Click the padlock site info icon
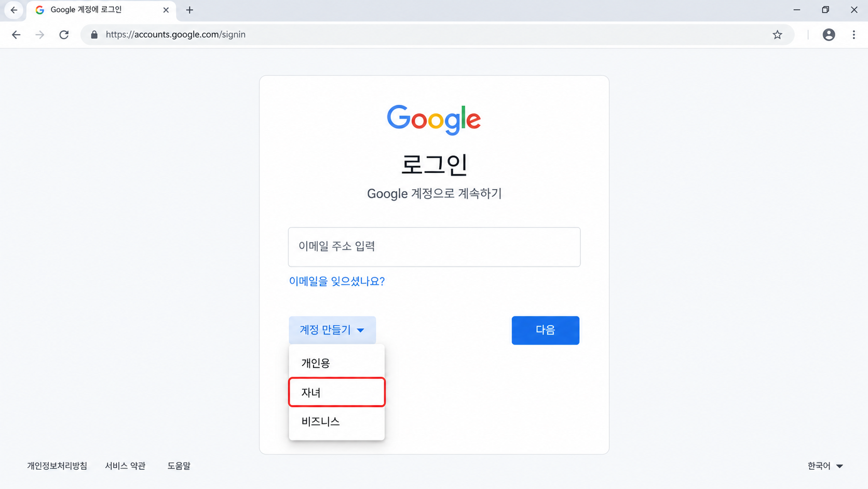This screenshot has height=489, width=868. [94, 35]
